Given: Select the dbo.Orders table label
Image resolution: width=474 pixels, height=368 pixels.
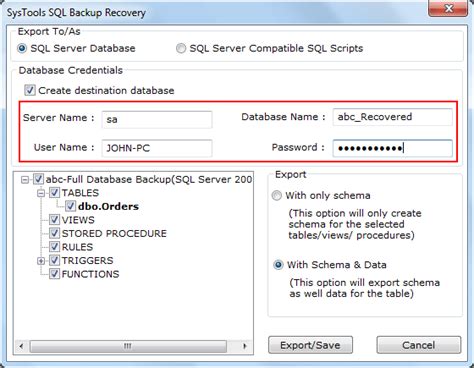Looking at the screenshot, I should (108, 207).
